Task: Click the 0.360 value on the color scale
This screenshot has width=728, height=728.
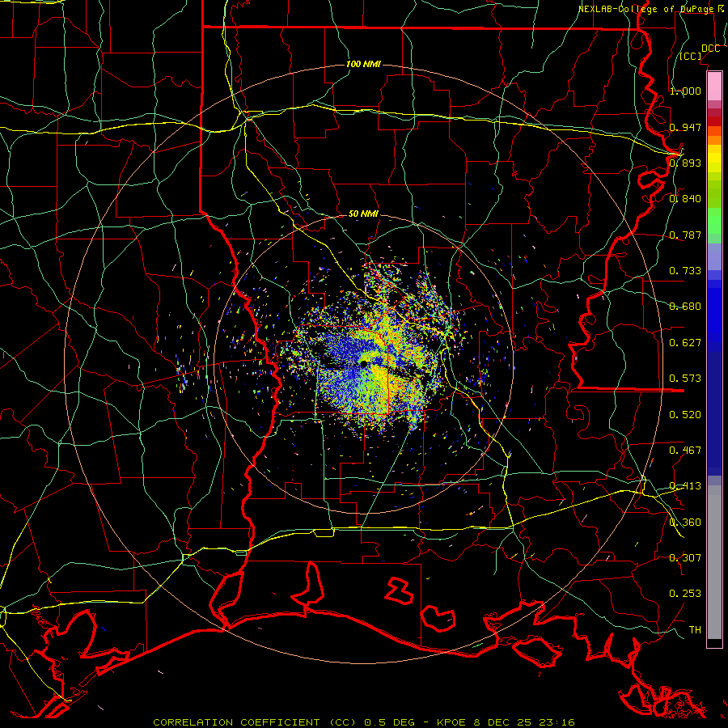Action: tap(685, 523)
